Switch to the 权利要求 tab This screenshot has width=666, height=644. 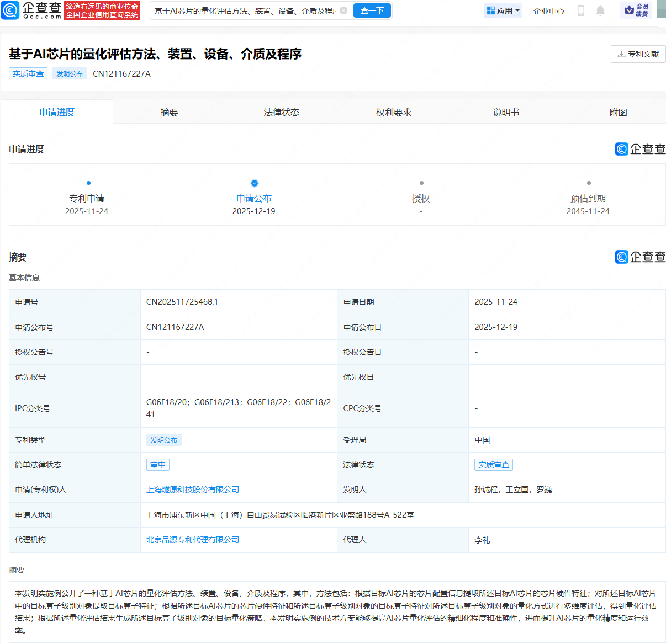click(393, 112)
